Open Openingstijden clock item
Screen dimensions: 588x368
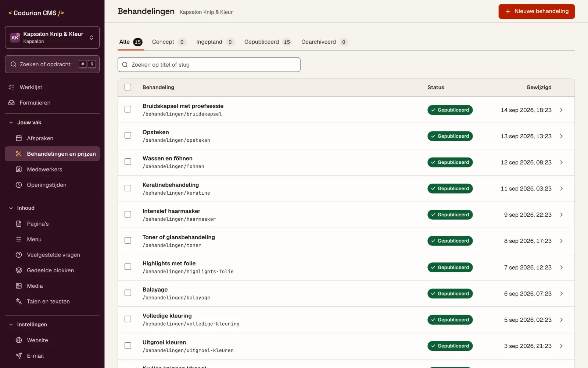pyautogui.click(x=52, y=185)
